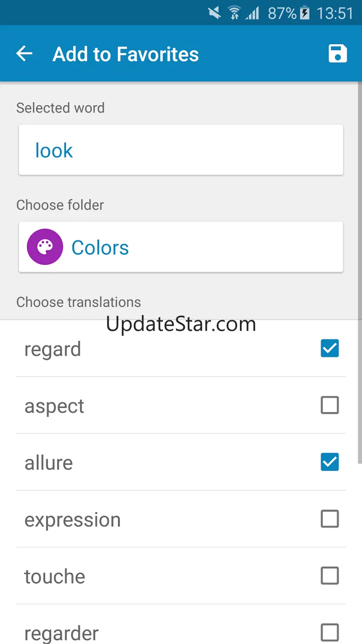This screenshot has height=644, width=362.
Task: Tap the back arrow icon
Action: pos(24,54)
